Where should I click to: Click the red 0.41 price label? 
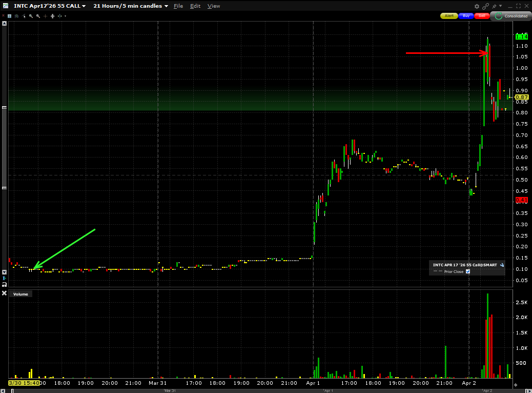tap(521, 200)
